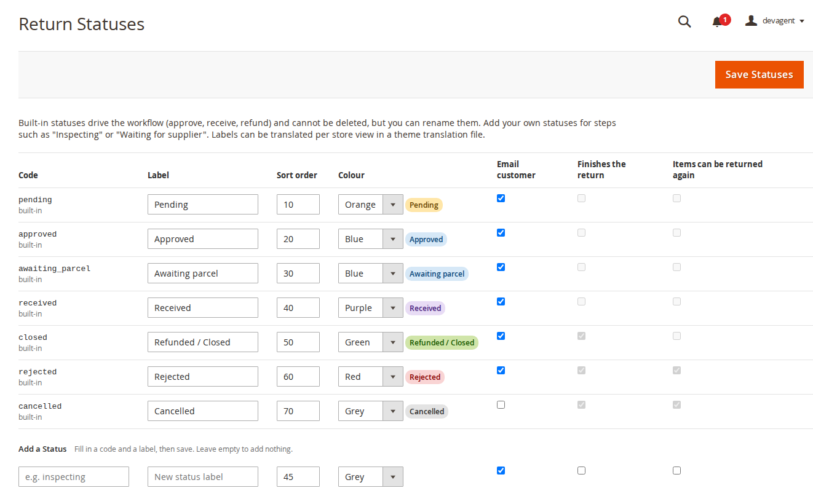Open Colour dropdown for Approved row
This screenshot has width=813, height=504.
tap(371, 239)
